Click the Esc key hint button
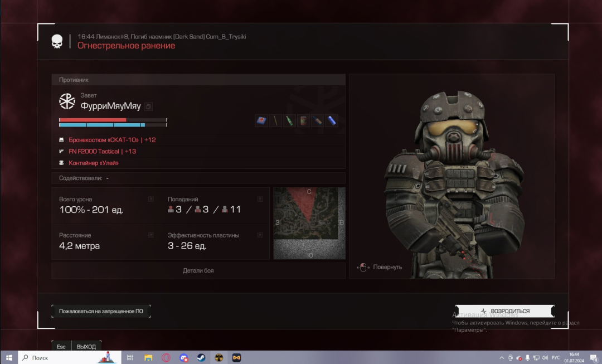Image resolution: width=602 pixels, height=364 pixels. tap(61, 346)
